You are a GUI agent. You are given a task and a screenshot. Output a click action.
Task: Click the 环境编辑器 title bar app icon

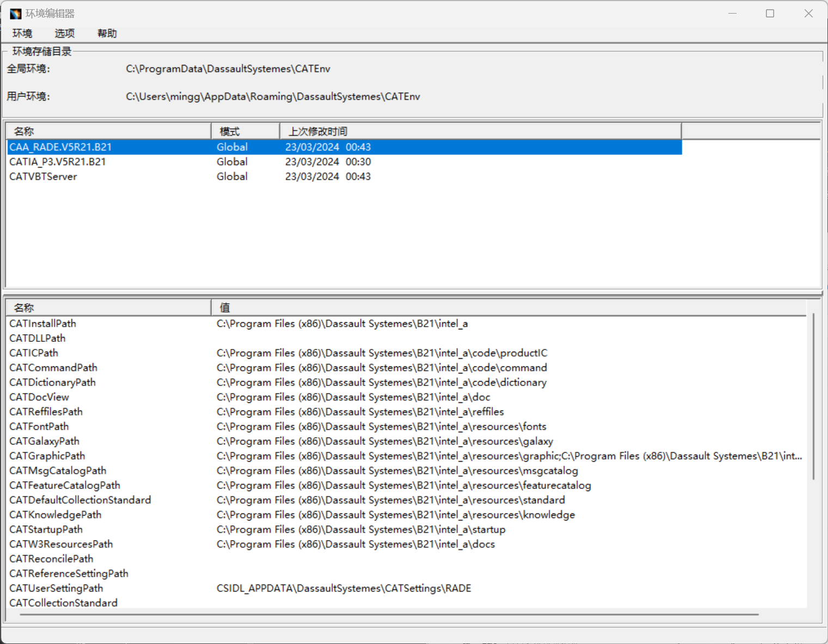click(15, 14)
